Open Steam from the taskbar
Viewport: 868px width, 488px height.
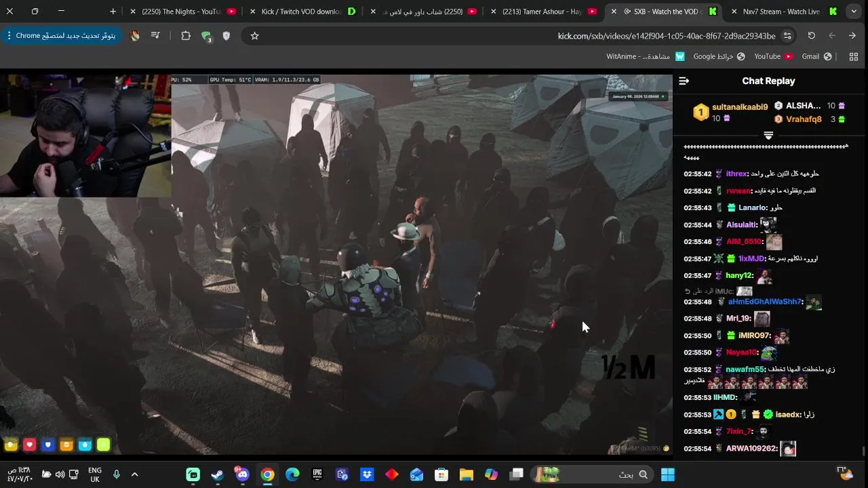218,474
